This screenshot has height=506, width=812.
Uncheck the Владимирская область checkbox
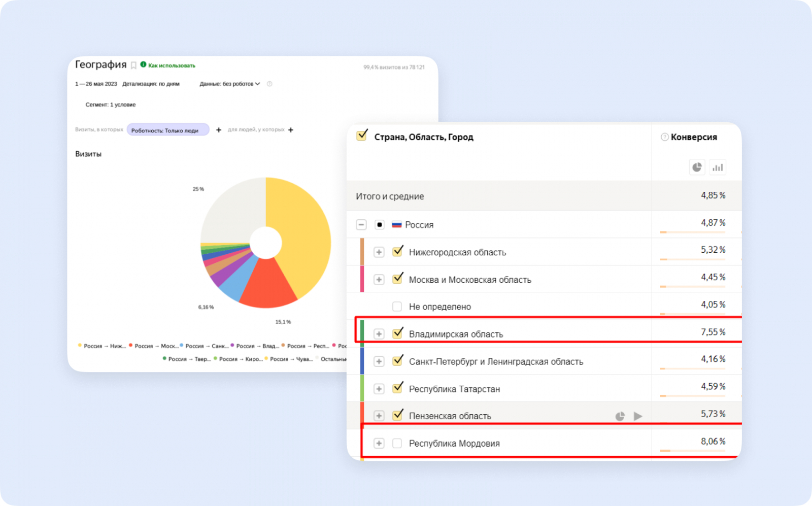click(x=397, y=333)
